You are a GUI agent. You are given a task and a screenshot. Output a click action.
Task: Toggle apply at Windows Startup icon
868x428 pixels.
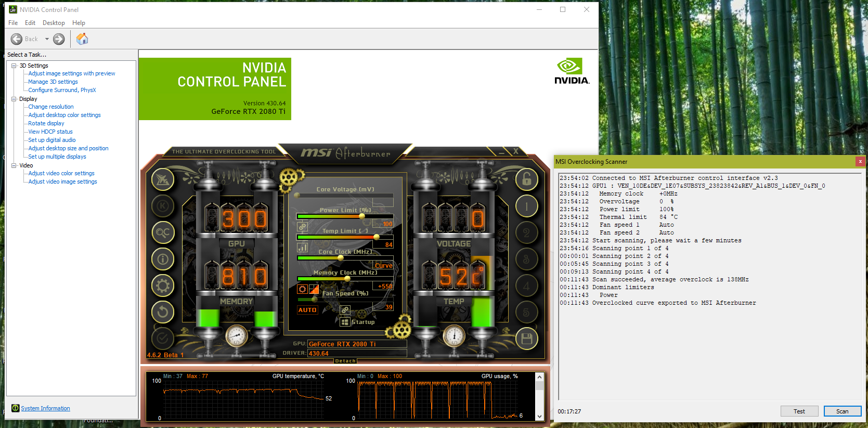coord(345,322)
